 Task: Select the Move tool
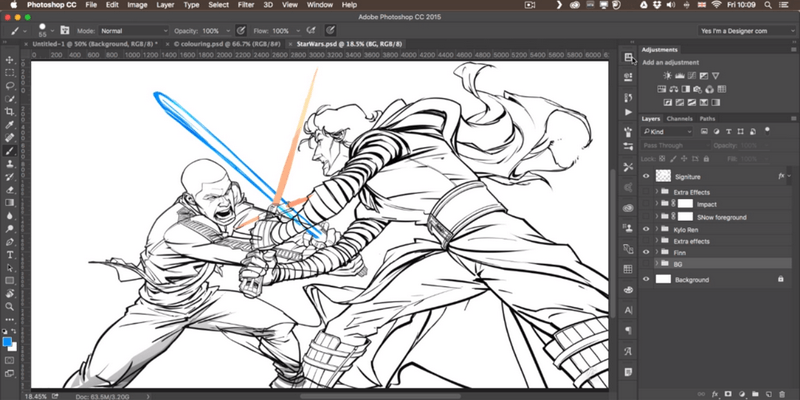point(9,60)
